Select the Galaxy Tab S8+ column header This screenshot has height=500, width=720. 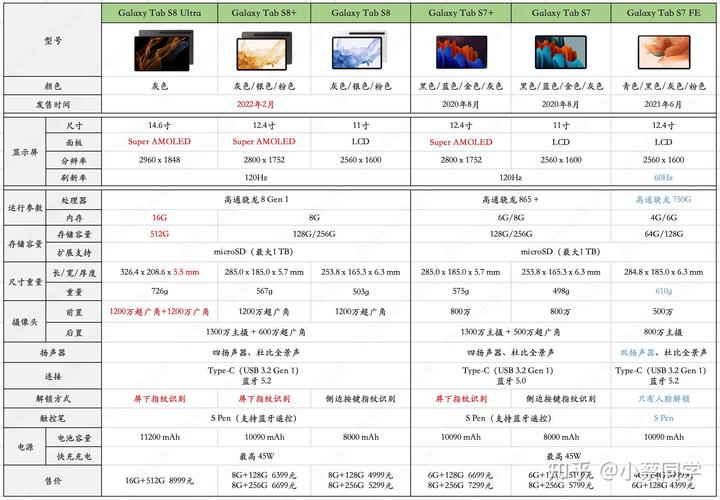[x=264, y=13]
